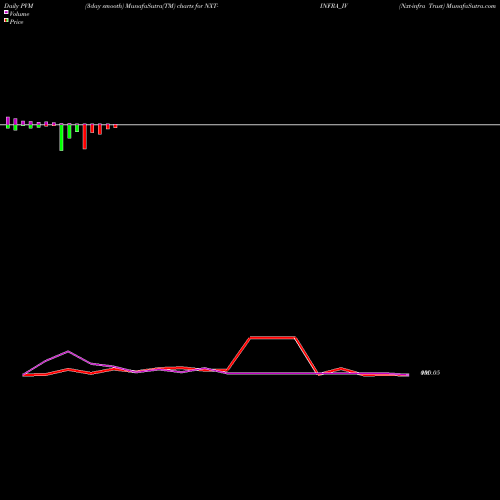
Task: Click the Price legend color marker
Action: [x=6, y=20]
